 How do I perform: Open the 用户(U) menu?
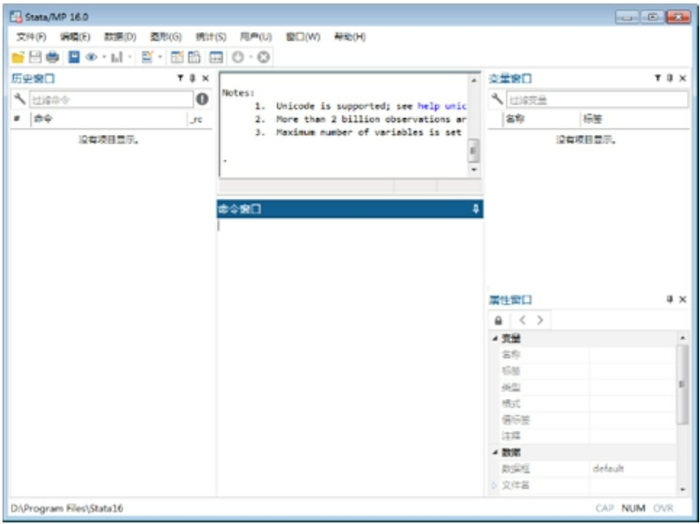click(x=256, y=37)
